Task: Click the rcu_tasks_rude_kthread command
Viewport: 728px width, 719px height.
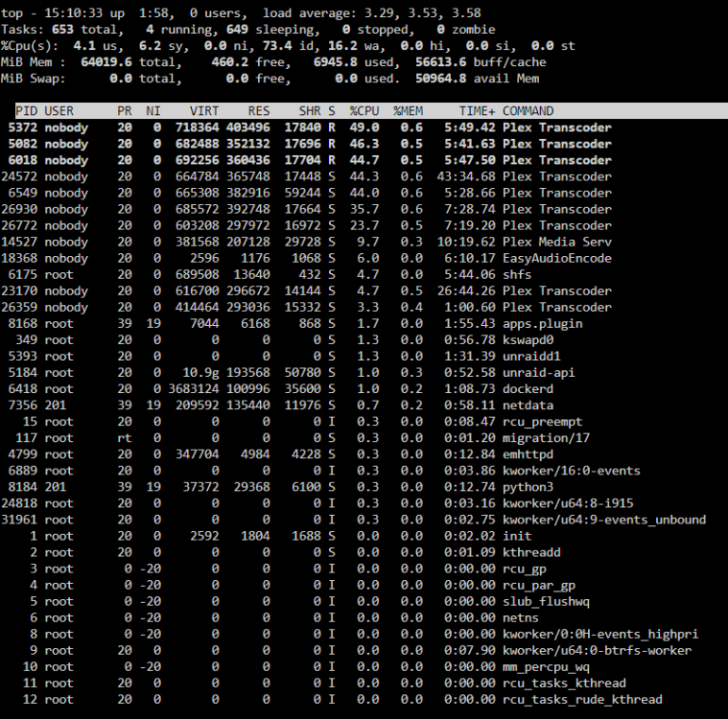Action: (x=582, y=700)
